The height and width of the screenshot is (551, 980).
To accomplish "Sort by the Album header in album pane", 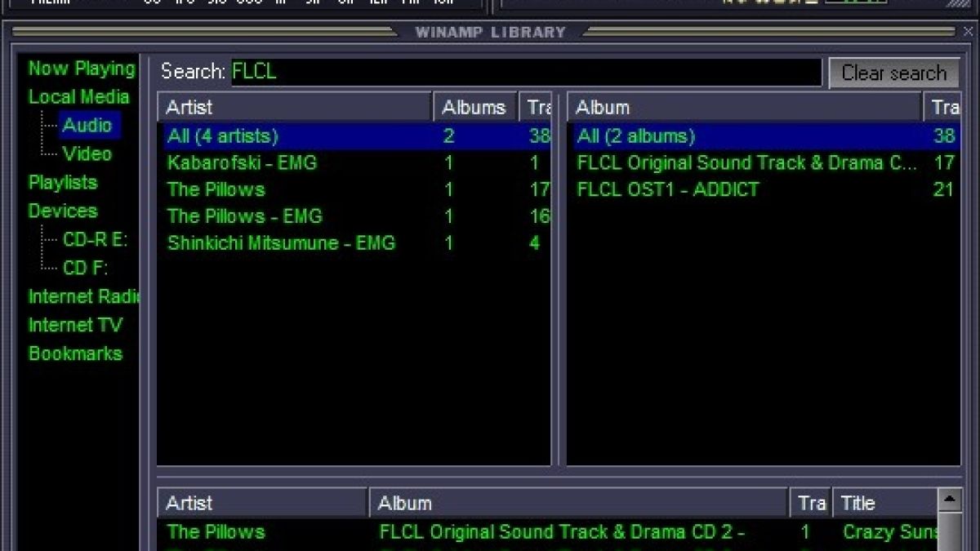I will [x=745, y=107].
